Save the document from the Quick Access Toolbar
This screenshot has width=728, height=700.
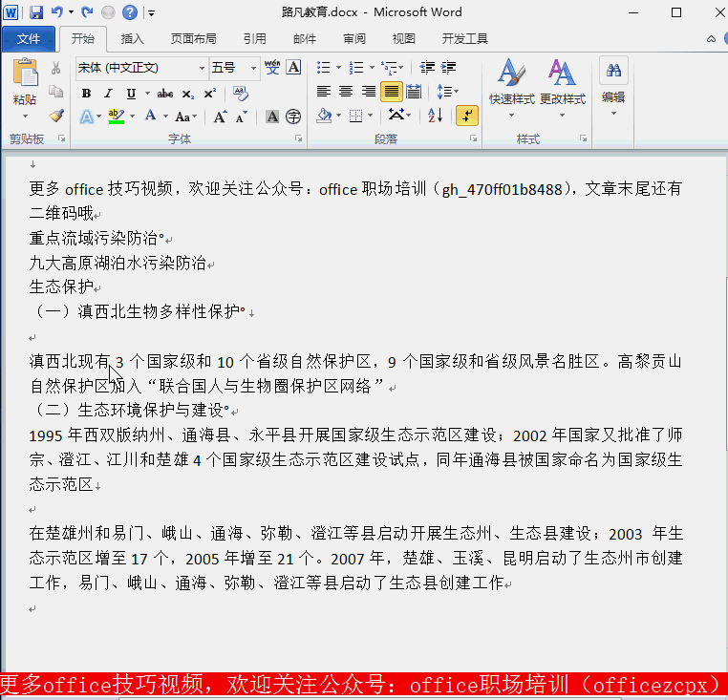click(36, 12)
